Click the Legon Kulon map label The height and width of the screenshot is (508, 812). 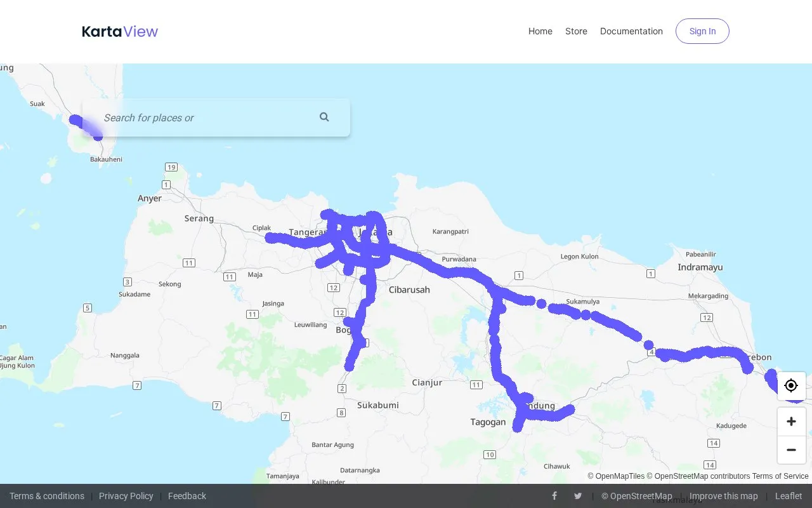coord(580,257)
